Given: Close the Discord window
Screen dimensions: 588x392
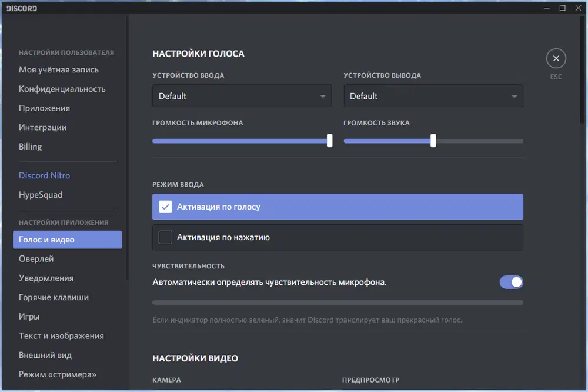Looking at the screenshot, I should click(578, 8).
